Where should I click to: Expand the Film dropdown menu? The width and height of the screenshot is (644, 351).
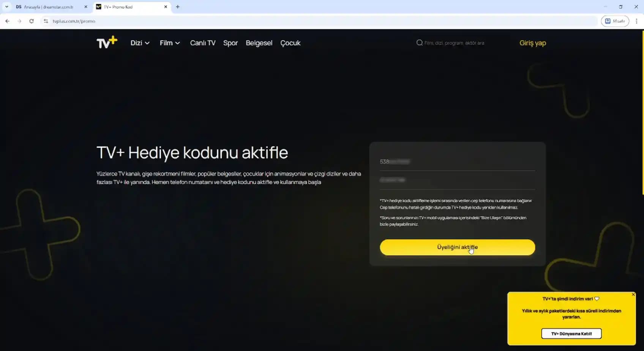coord(169,43)
